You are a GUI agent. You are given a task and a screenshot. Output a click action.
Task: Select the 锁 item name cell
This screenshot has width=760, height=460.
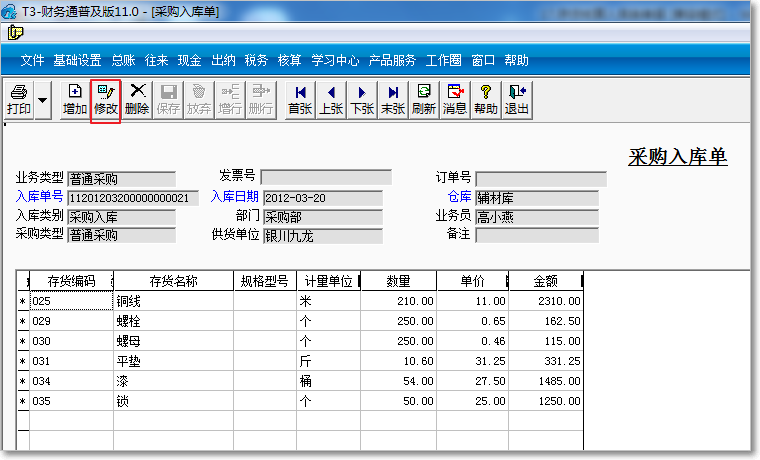pyautogui.click(x=174, y=401)
